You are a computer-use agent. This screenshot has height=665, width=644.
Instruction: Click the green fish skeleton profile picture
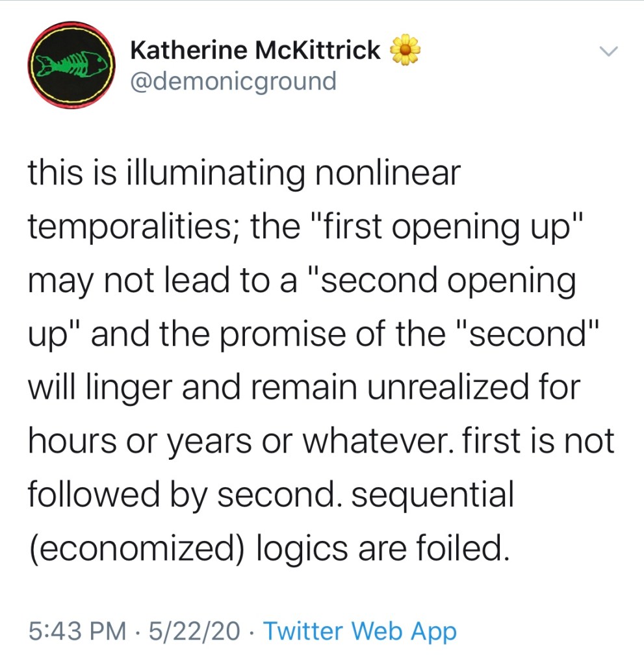pos(71,66)
